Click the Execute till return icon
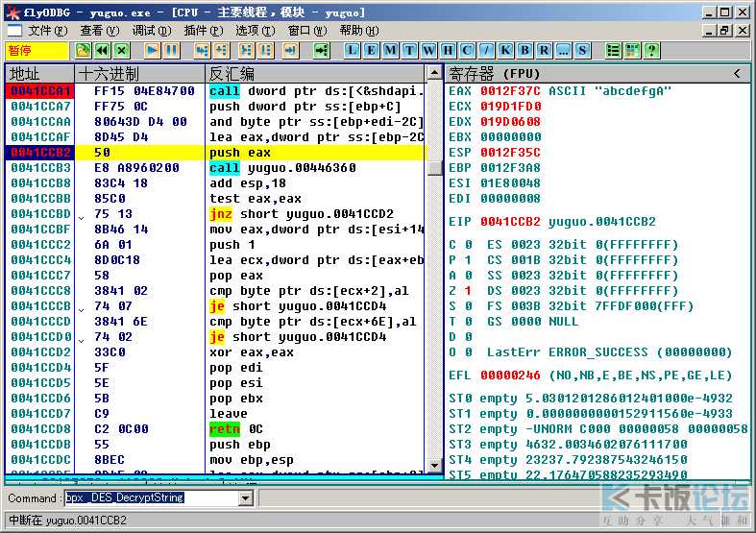Viewport: 756px width, 533px height. tap(290, 50)
